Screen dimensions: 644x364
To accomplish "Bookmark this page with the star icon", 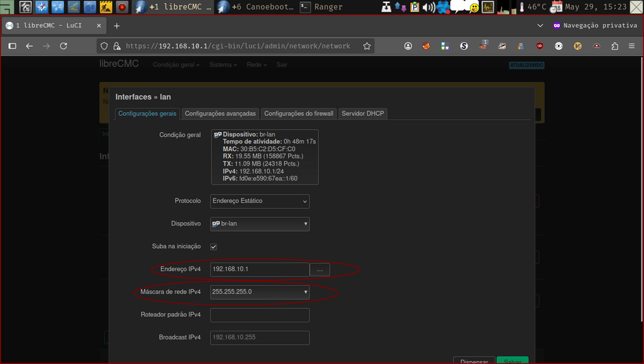I will coord(367,46).
